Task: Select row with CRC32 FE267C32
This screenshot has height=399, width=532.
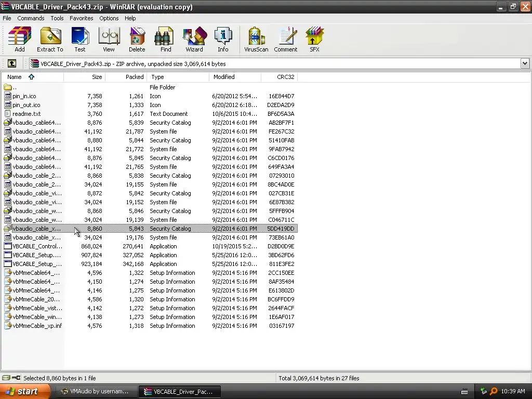Action: click(x=149, y=131)
